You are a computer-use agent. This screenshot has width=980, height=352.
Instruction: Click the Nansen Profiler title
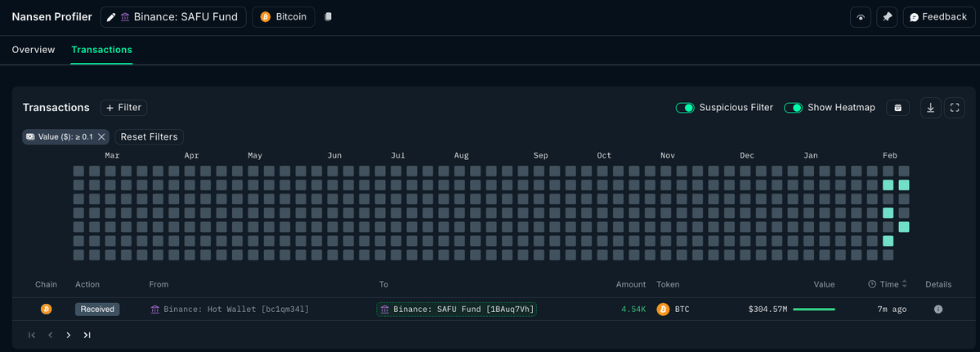point(51,17)
